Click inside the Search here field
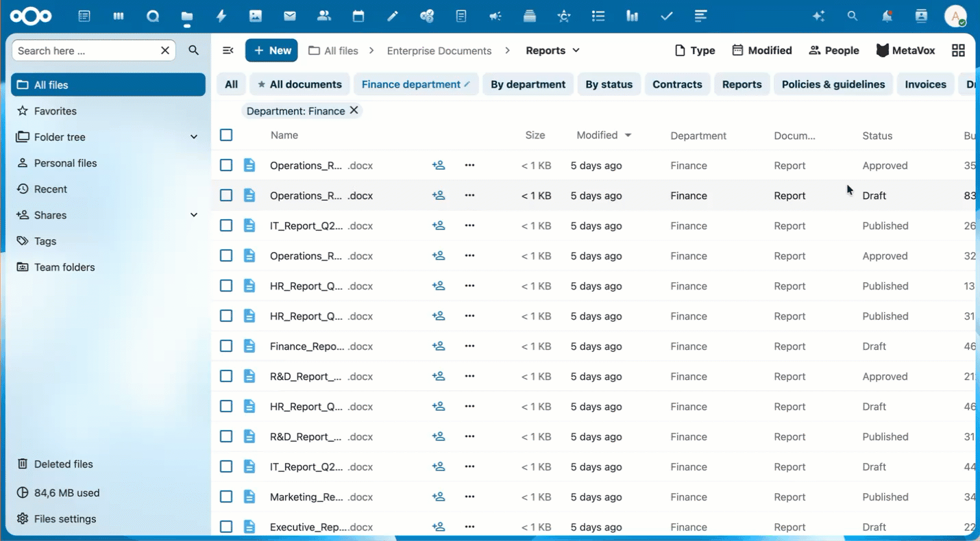 pos(89,50)
